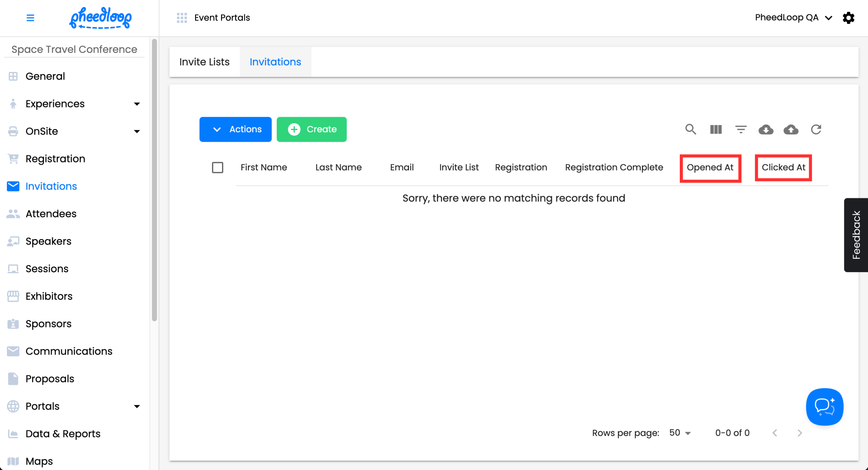Refresh the invitations table
The height and width of the screenshot is (470, 868).
[816, 129]
